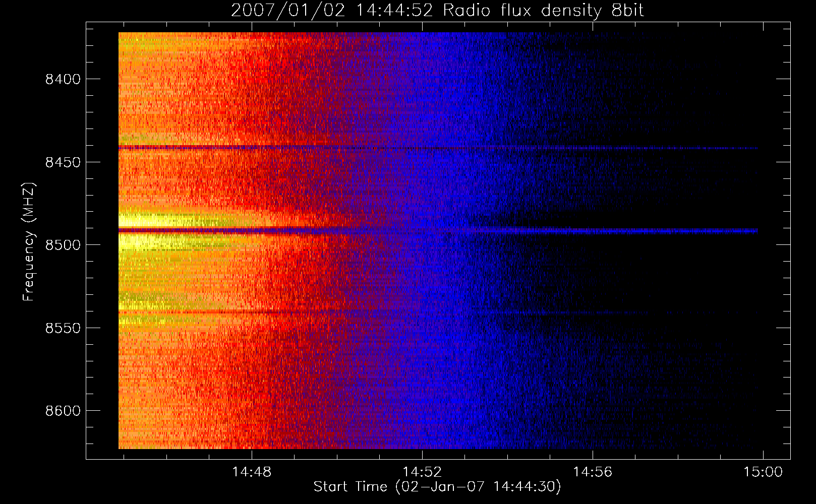Click the "Start Time (02-Jan-07 14:44:30)" axis title

tap(437, 487)
